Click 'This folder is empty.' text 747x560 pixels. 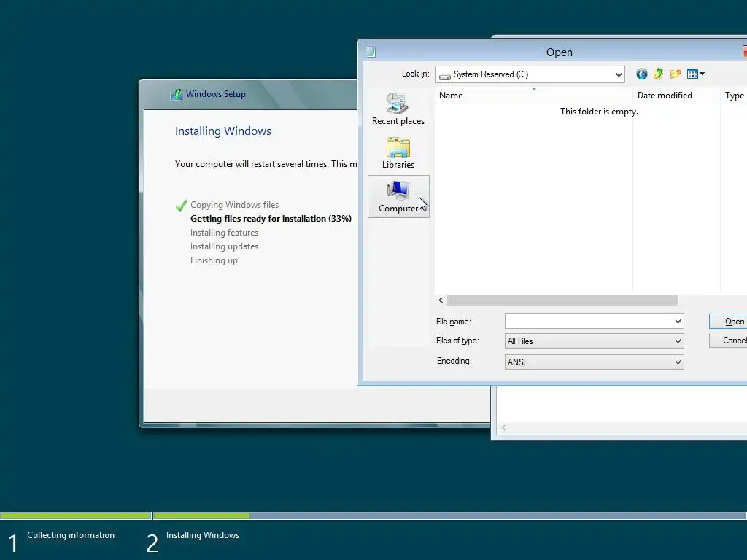599,112
